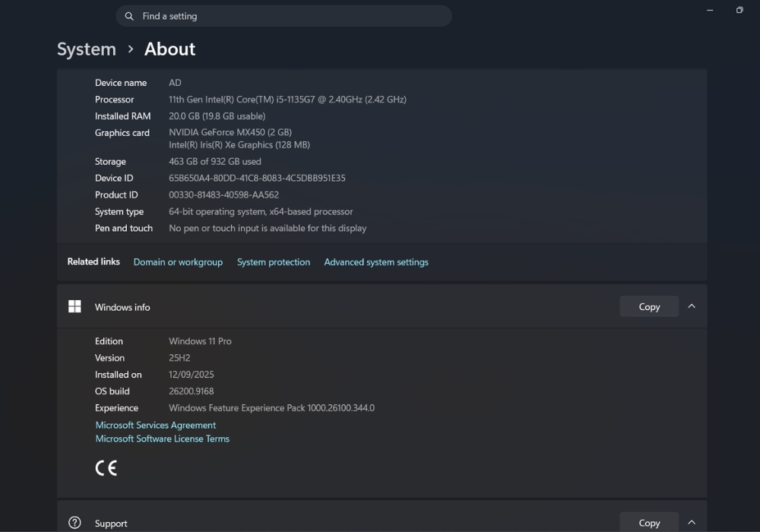This screenshot has height=532, width=760.
Task: Go back to System in breadcrumb
Action: coord(87,49)
